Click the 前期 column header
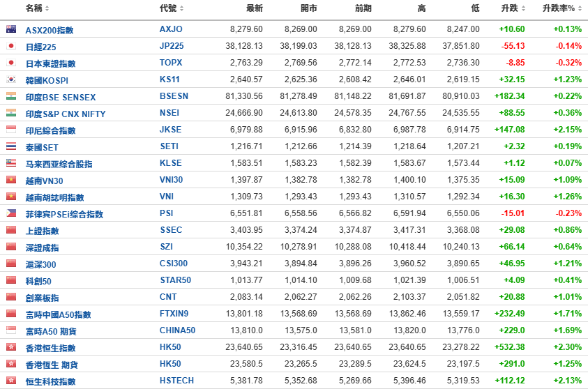The image size is (588, 389). click(x=363, y=8)
